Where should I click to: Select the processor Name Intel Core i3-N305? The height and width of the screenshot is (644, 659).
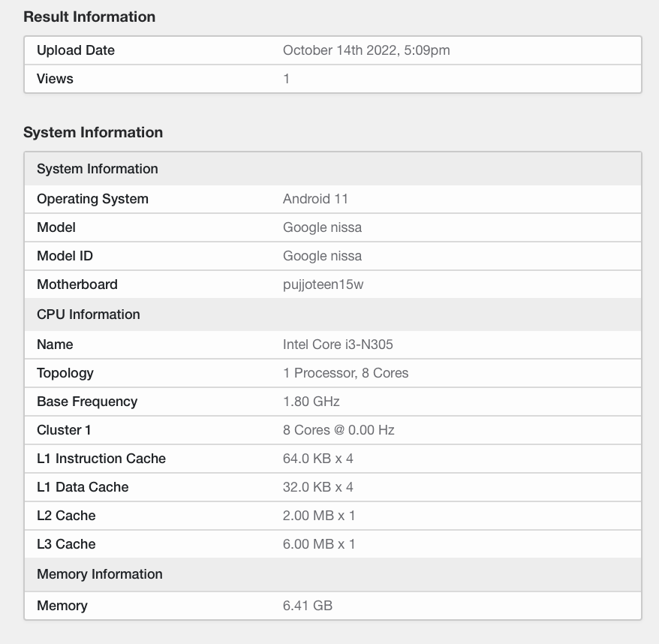point(339,345)
